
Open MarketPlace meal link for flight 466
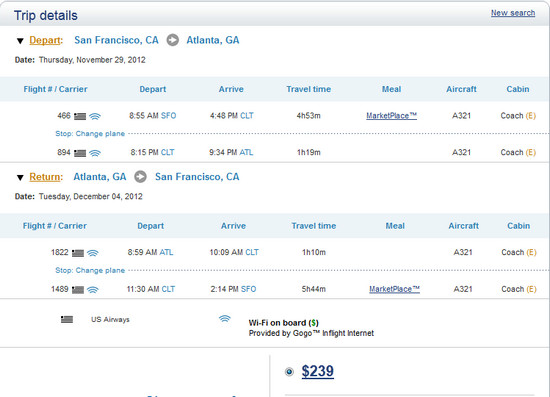pyautogui.click(x=391, y=116)
